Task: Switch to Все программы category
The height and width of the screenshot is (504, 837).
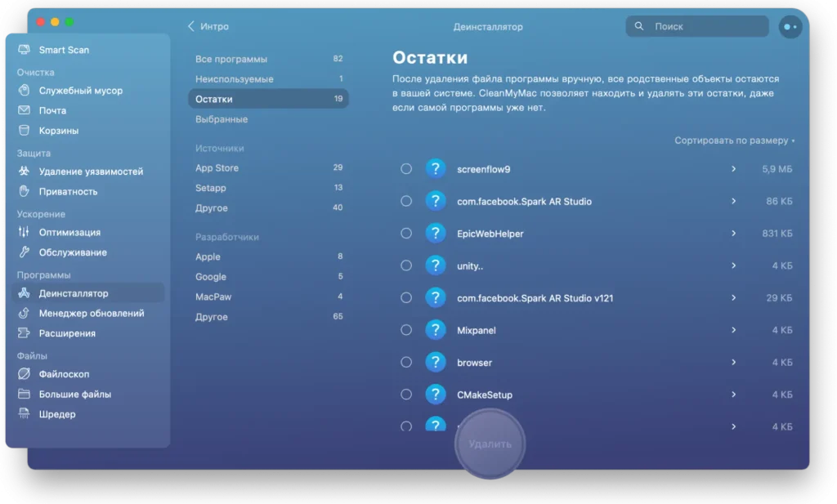Action: pos(231,59)
